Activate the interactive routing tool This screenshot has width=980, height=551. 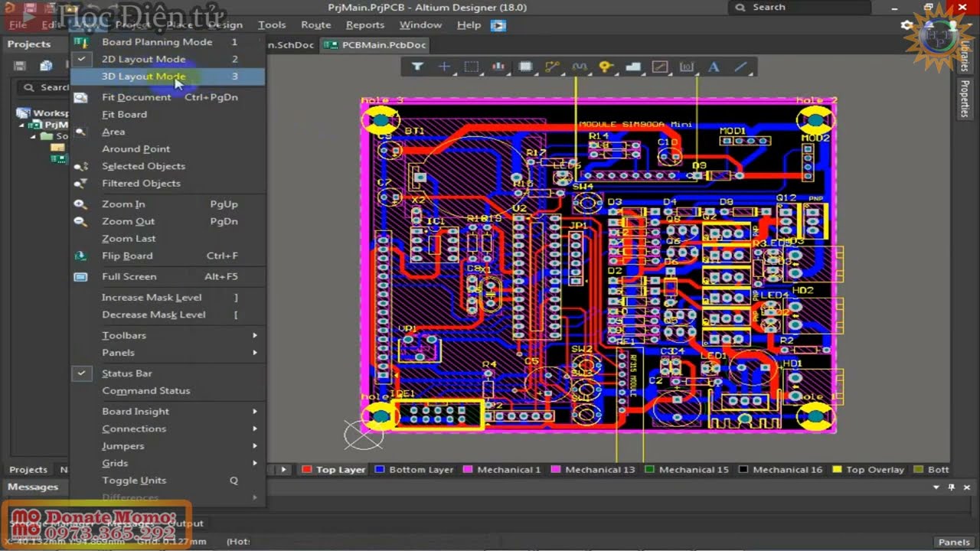[x=552, y=67]
